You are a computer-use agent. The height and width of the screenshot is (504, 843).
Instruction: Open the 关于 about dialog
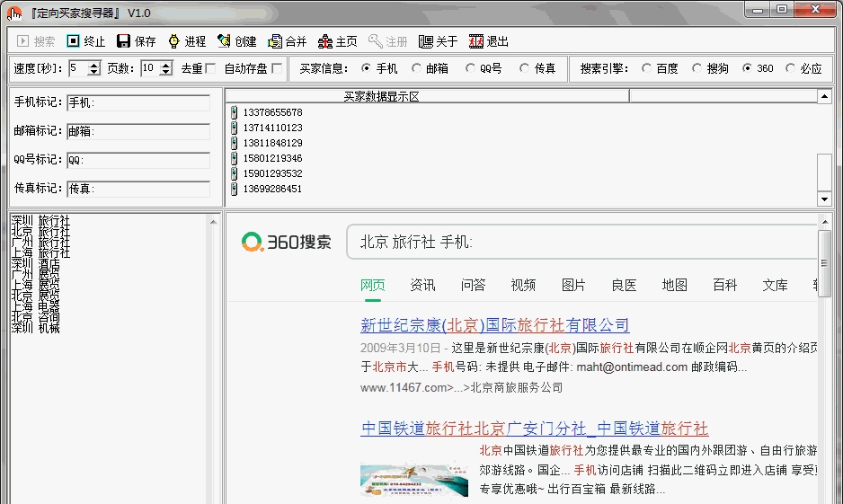point(426,41)
